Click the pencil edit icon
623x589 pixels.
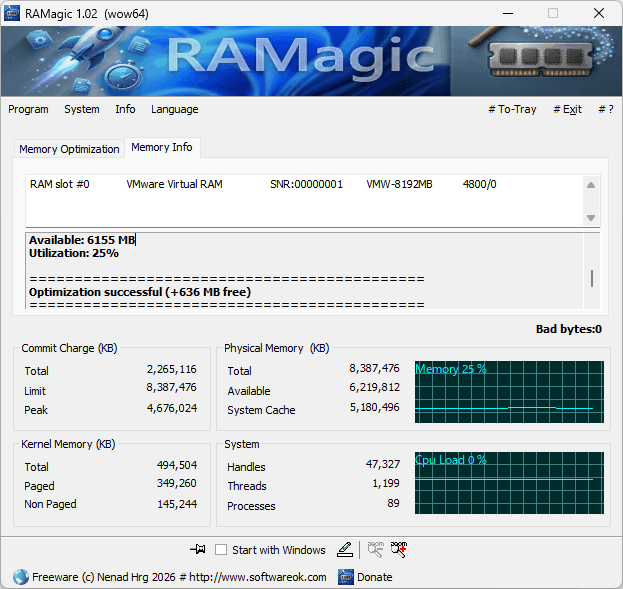coord(344,549)
